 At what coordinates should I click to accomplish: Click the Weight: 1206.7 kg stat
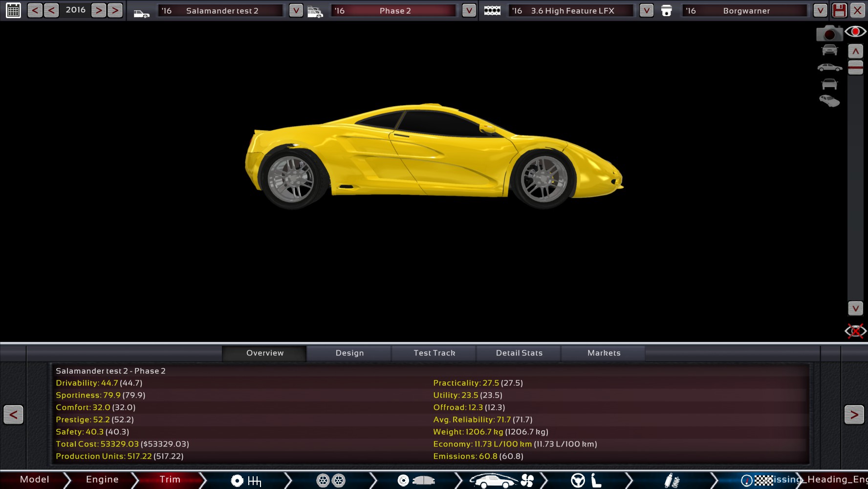click(x=491, y=432)
